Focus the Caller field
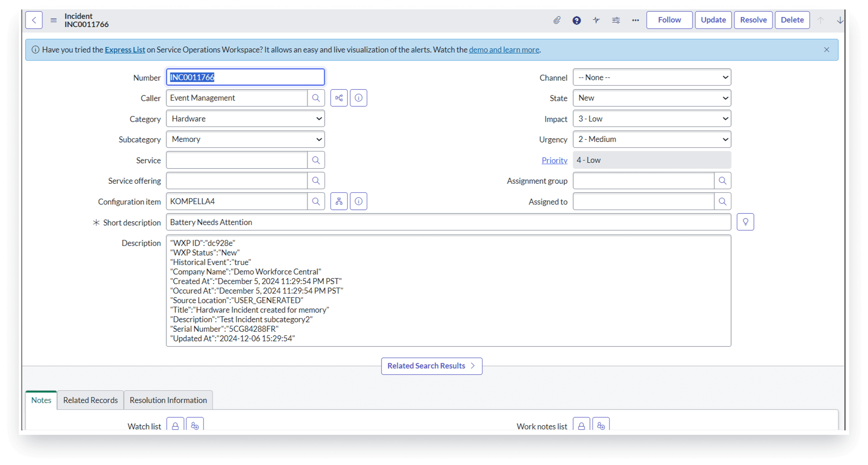Image resolution: width=868 pixels, height=465 pixels. [237, 98]
